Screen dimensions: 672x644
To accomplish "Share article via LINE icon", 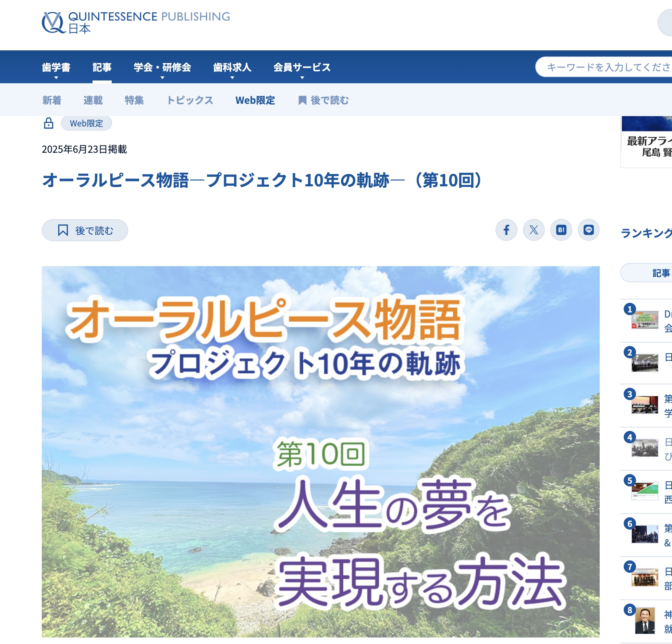I will 588,230.
